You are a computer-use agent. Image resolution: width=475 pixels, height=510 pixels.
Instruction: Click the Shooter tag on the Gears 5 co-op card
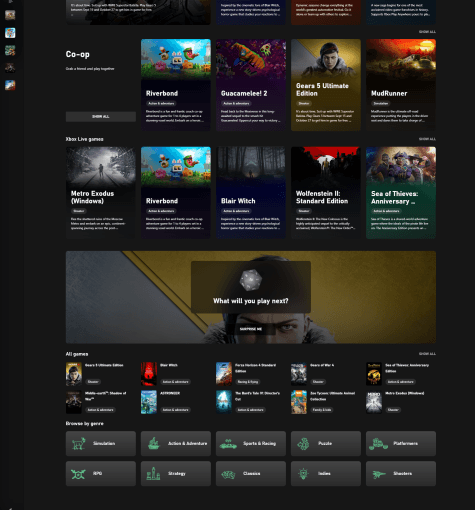click(x=304, y=103)
